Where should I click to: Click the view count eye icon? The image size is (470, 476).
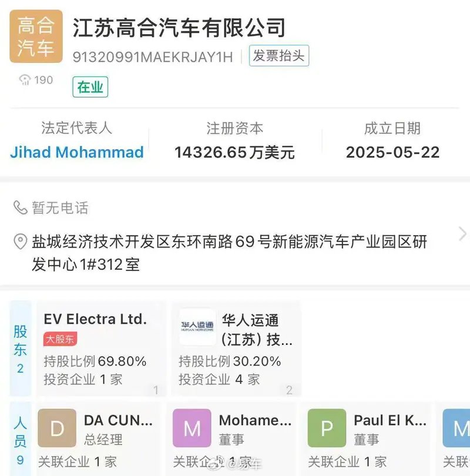(x=25, y=80)
